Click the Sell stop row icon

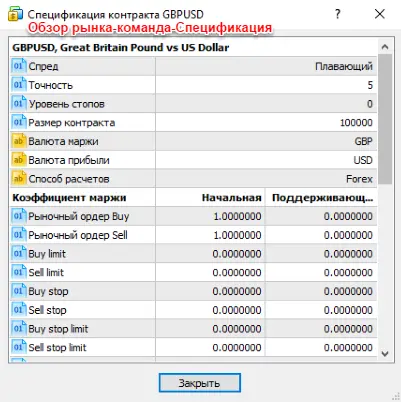pos(19,310)
